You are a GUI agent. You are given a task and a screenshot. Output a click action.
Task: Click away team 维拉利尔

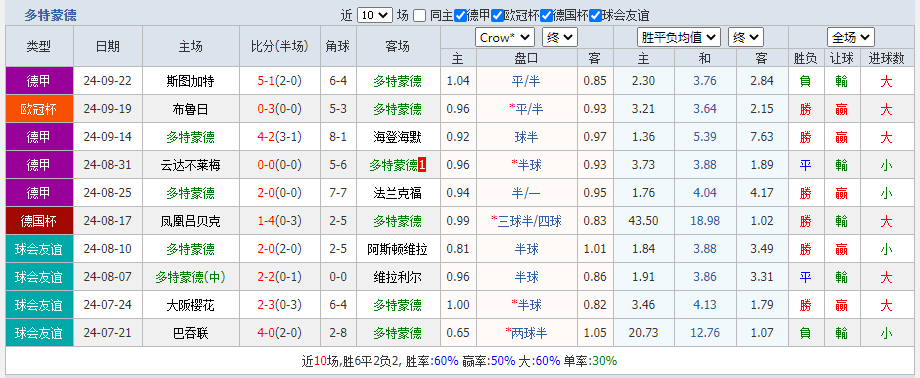click(x=397, y=277)
